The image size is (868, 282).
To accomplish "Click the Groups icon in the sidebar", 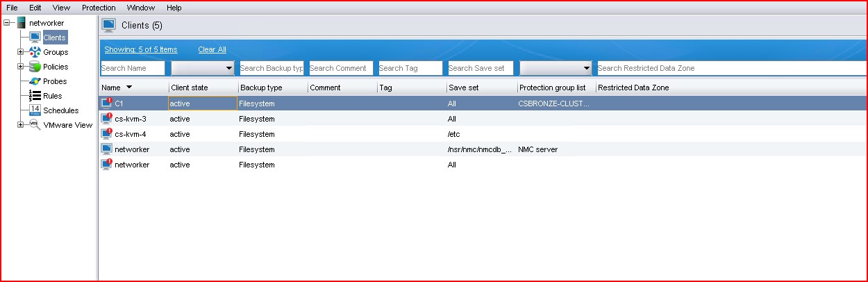I will pos(35,52).
